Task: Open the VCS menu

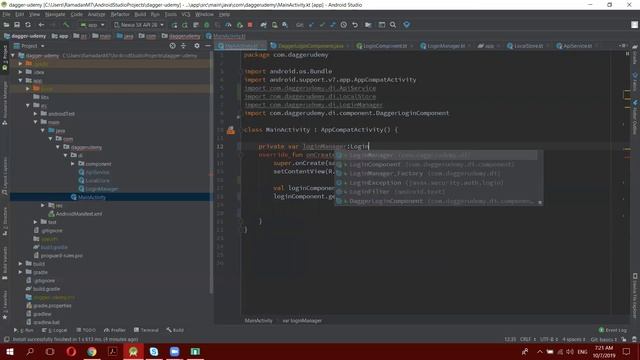Action: pyautogui.click(x=186, y=14)
